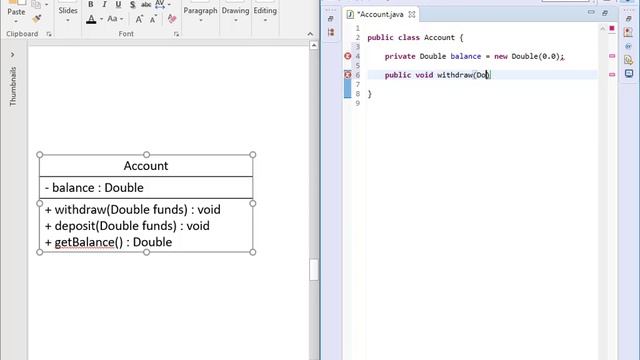The width and height of the screenshot is (640, 360).
Task: Toggle Italic formatting in PowerPoint ribbon
Action: tap(104, 4)
